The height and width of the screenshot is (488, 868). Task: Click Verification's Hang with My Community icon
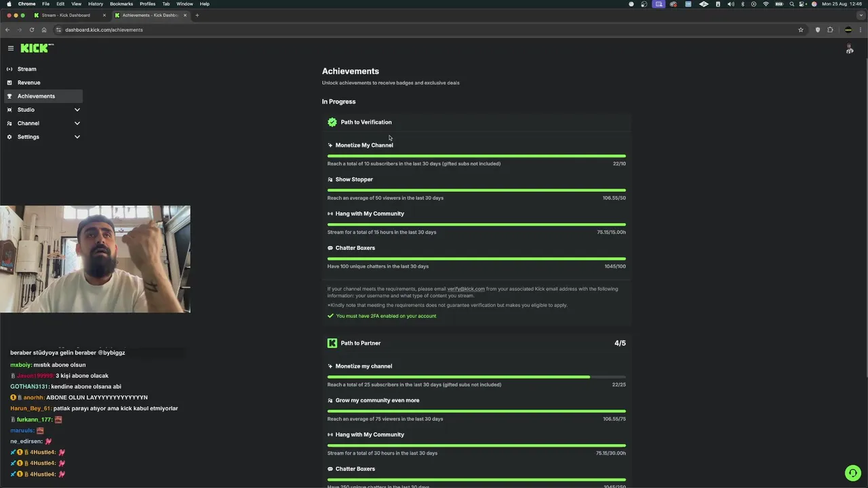point(330,213)
